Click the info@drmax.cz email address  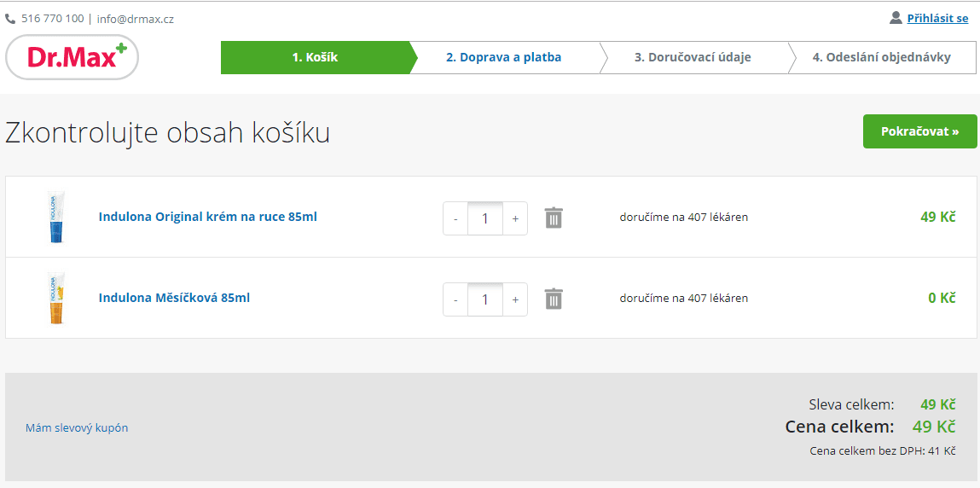pyautogui.click(x=135, y=19)
